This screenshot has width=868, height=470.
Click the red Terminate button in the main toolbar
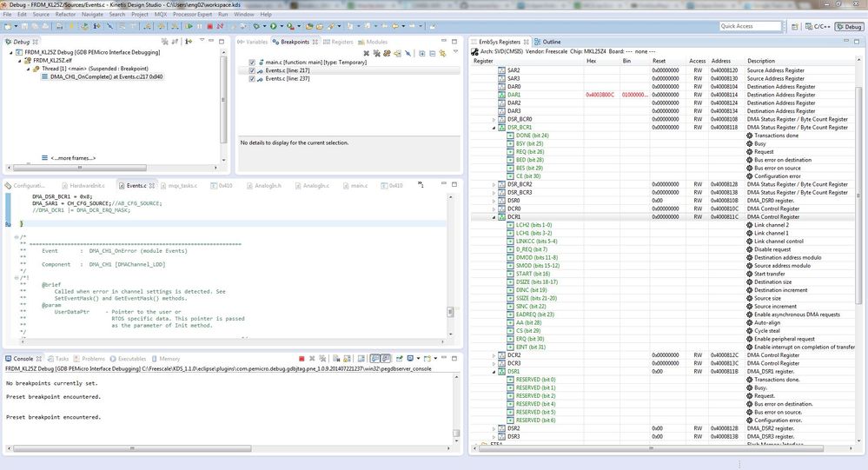[209, 26]
